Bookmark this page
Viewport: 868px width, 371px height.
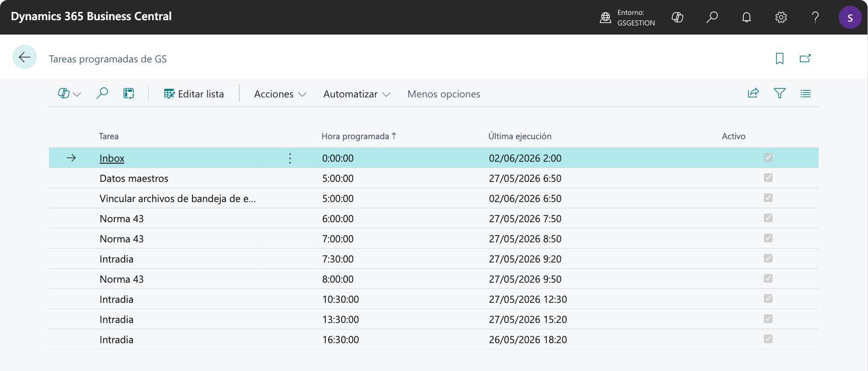tap(780, 59)
